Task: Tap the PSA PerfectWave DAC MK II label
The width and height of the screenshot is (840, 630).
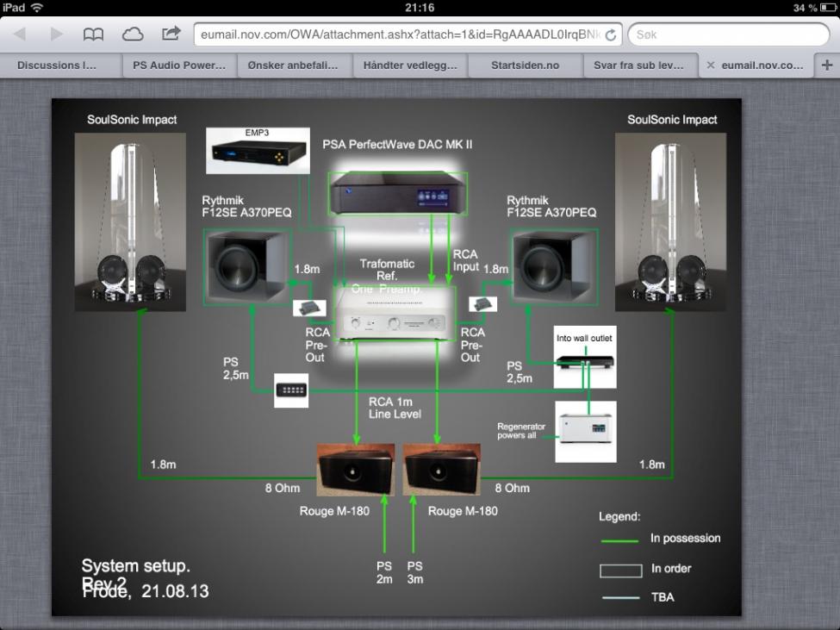Action: [397, 144]
